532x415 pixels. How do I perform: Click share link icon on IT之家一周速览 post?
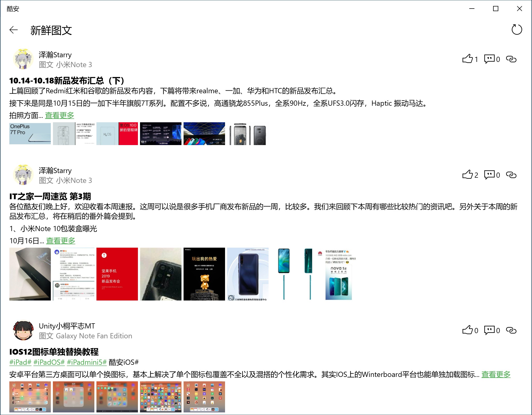[x=511, y=175]
